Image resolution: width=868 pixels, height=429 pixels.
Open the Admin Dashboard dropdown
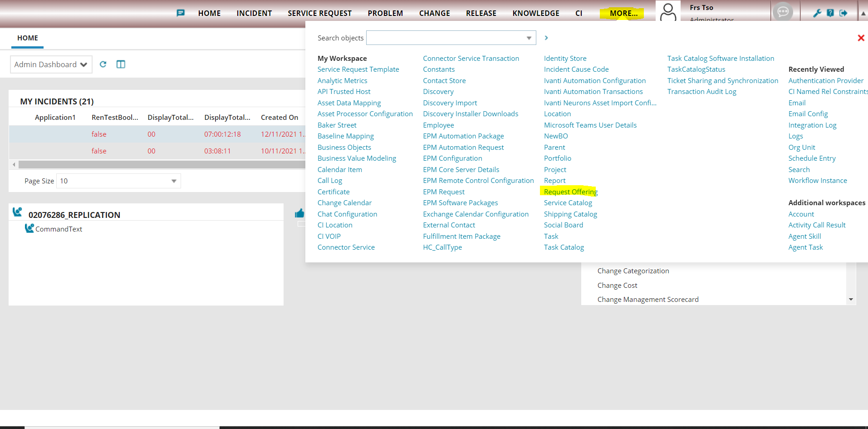coord(51,64)
